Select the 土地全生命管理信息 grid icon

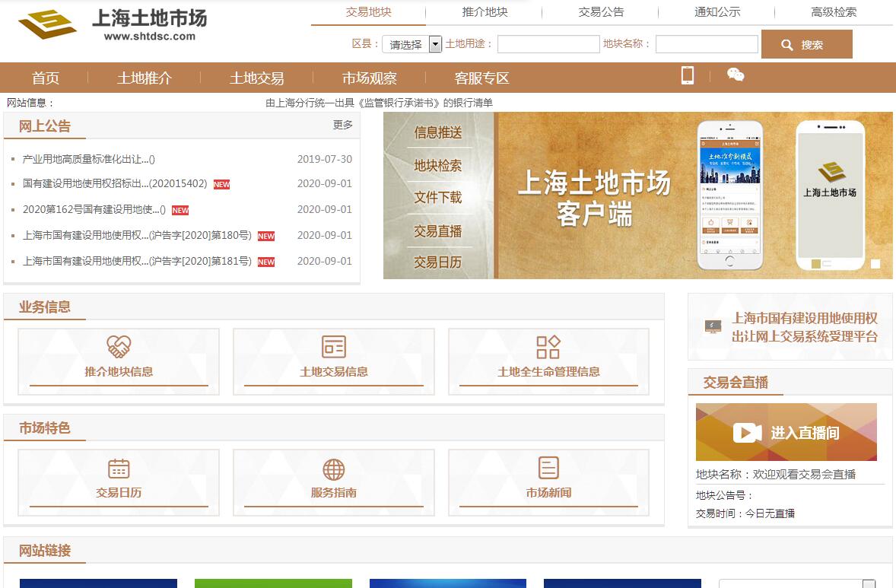click(x=548, y=347)
